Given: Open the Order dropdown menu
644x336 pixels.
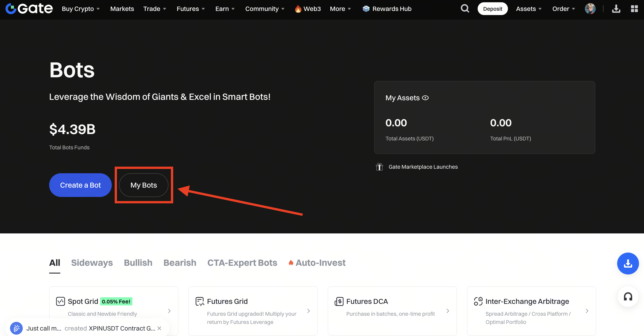Looking at the screenshot, I should coord(563,9).
